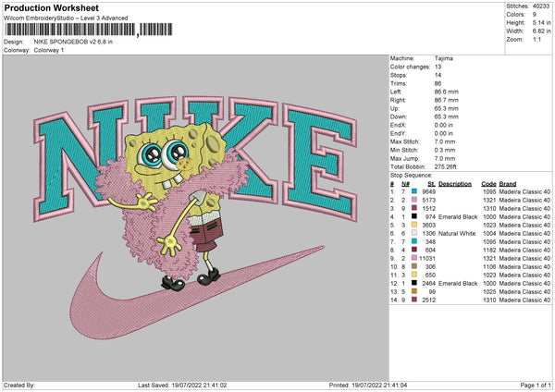Click the 'Description' column header
Viewport: 555px width, 392px height.
[x=455, y=184]
